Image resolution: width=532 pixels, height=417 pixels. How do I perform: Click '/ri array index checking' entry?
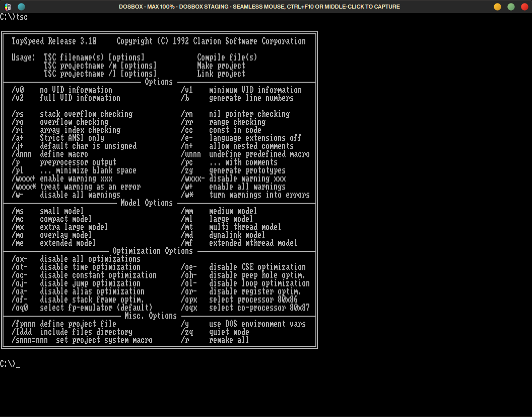coord(66,130)
